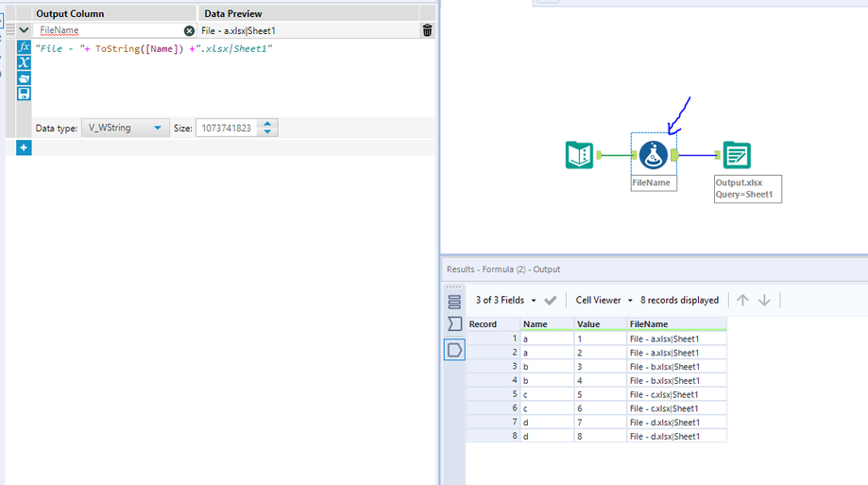The height and width of the screenshot is (485, 868).
Task: Click the Size value field
Action: tap(227, 128)
